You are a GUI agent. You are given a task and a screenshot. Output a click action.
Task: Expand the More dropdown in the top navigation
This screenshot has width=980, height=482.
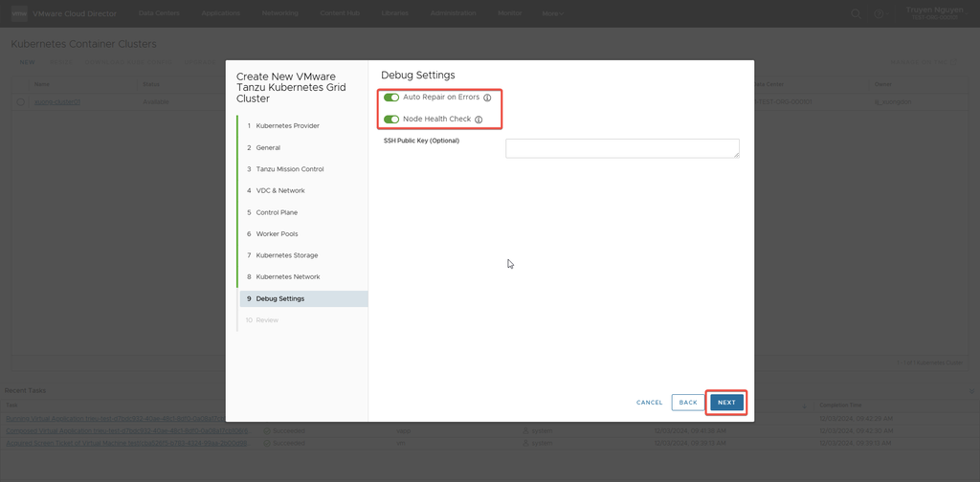pyautogui.click(x=553, y=13)
